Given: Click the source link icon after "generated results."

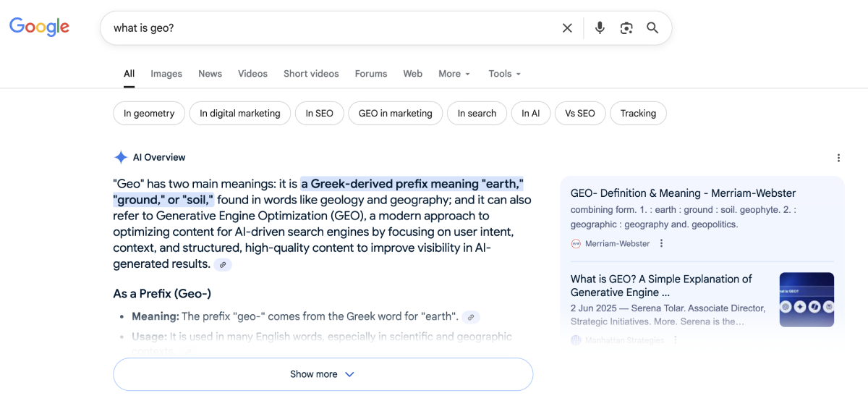Looking at the screenshot, I should (x=223, y=265).
